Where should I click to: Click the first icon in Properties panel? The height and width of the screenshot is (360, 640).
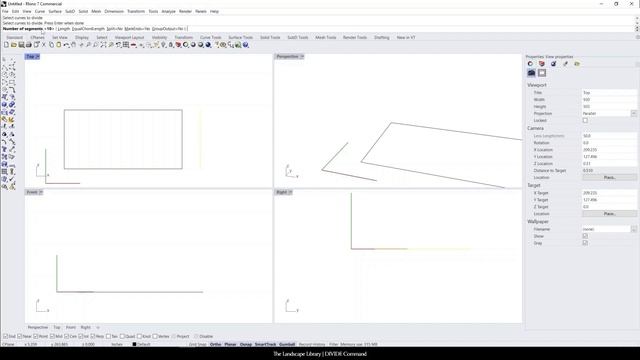530,64
